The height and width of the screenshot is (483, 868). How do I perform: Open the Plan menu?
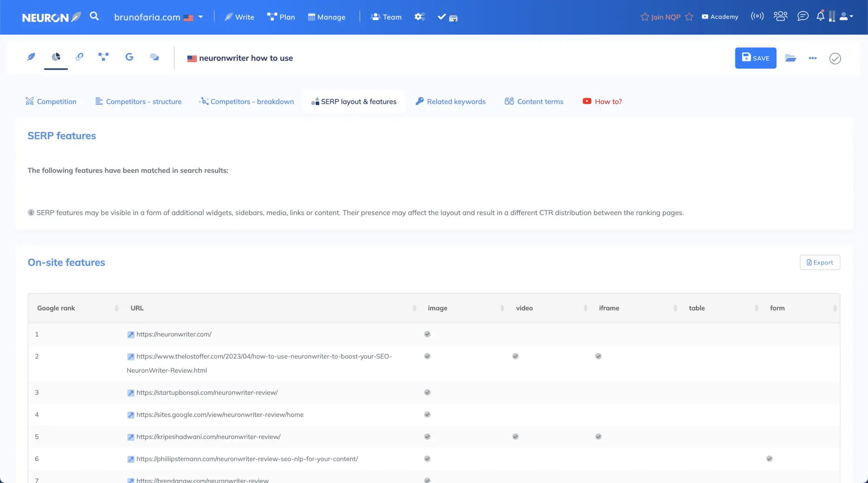pyautogui.click(x=281, y=17)
